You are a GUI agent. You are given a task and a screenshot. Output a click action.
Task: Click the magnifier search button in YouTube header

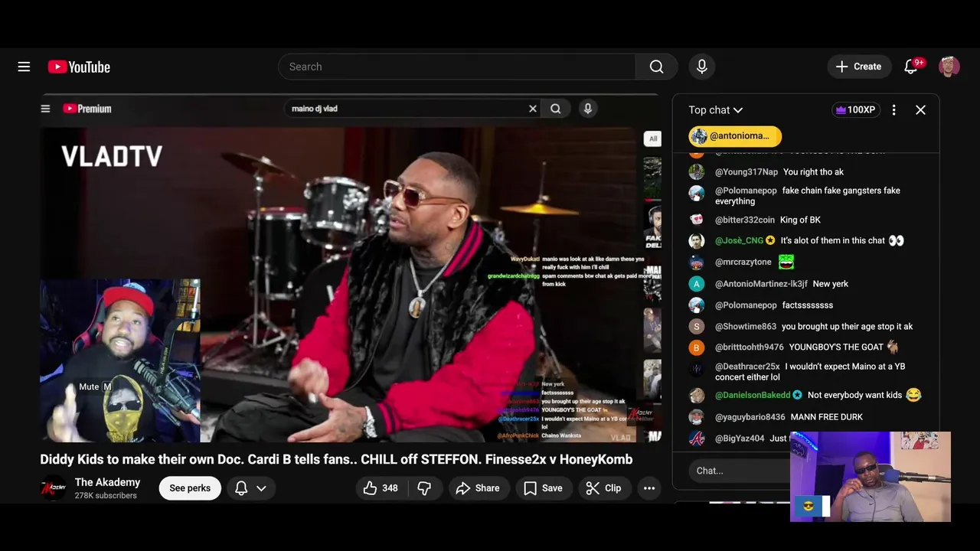coord(656,67)
